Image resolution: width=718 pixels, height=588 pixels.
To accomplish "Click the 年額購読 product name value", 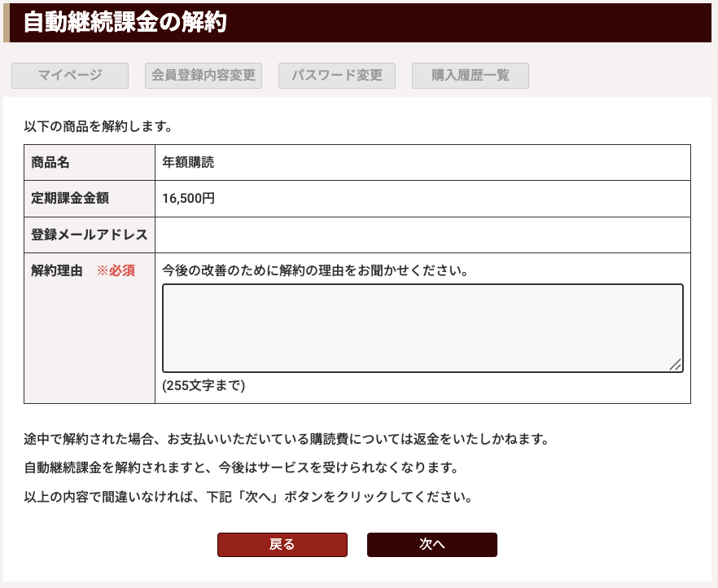I will coord(188,162).
